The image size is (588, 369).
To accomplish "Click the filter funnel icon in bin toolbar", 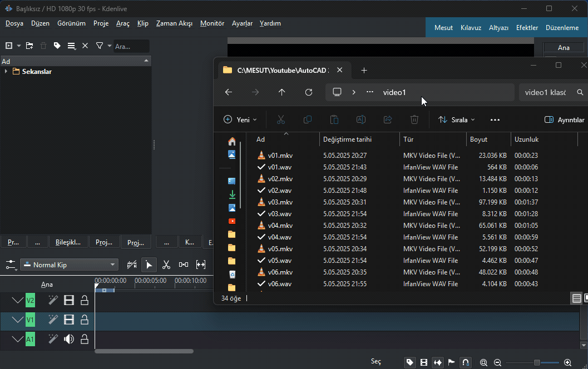I will pos(100,46).
